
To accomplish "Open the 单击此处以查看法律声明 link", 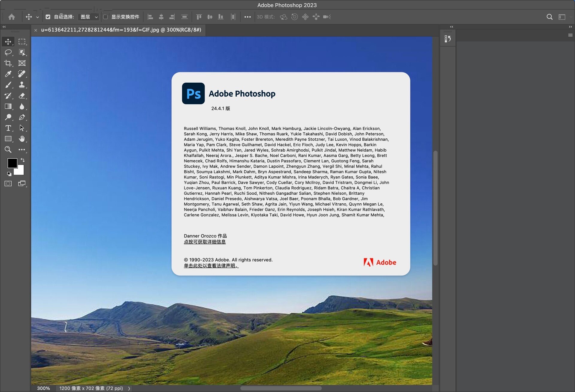I will click(x=211, y=266).
